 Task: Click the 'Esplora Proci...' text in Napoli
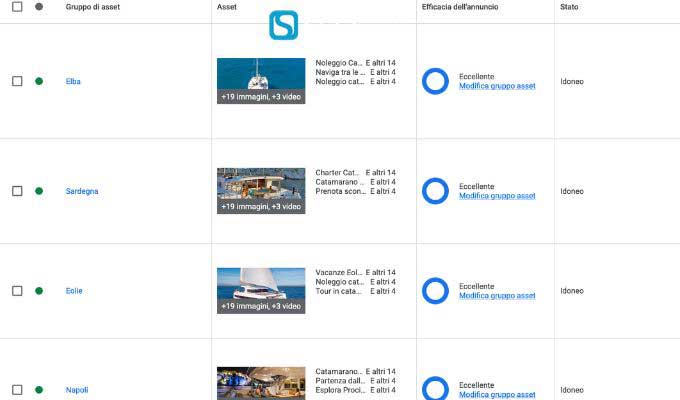pos(340,390)
